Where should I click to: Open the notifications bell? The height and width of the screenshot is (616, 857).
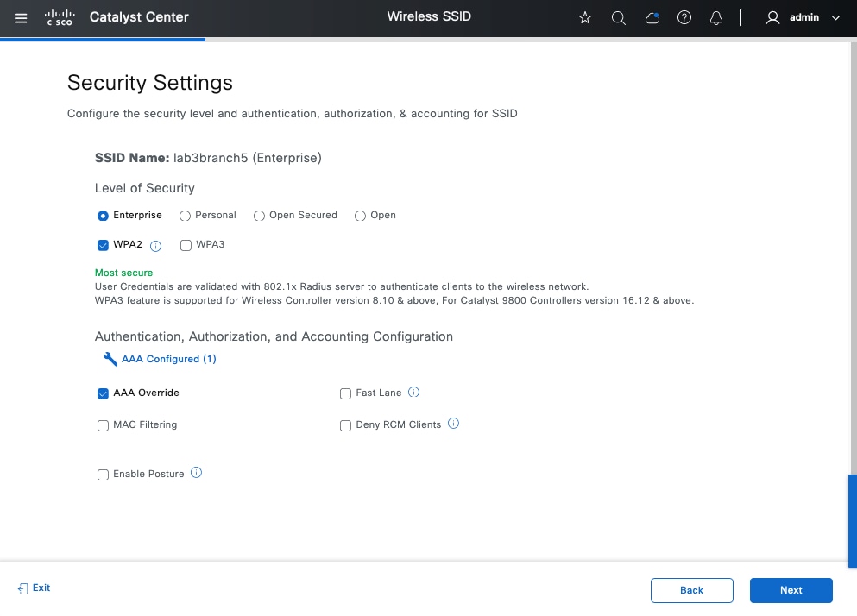point(716,17)
